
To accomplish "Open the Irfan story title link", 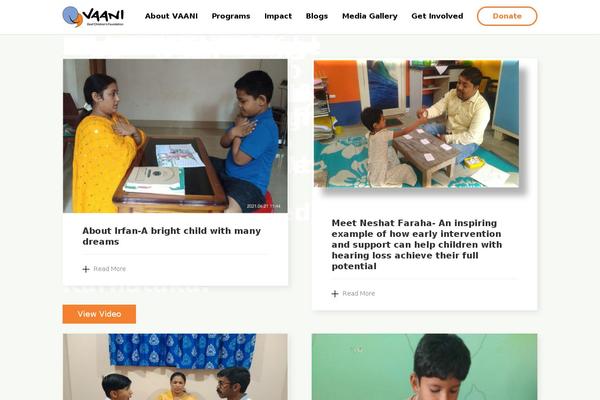I will pyautogui.click(x=171, y=236).
